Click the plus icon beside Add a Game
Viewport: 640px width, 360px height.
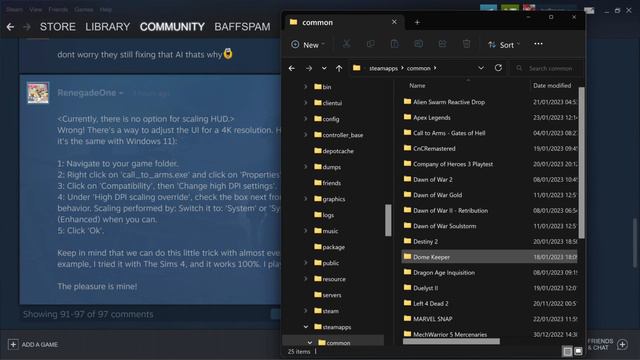pos(13,344)
